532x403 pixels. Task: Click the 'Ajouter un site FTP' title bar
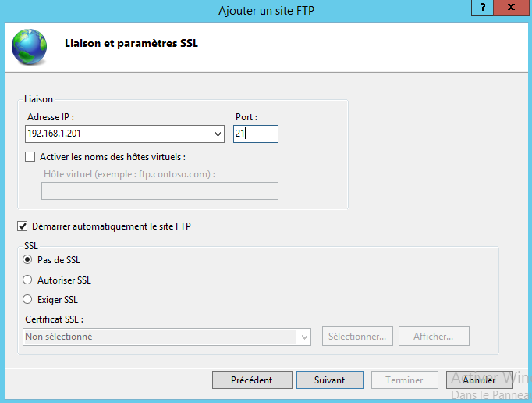(265, 11)
